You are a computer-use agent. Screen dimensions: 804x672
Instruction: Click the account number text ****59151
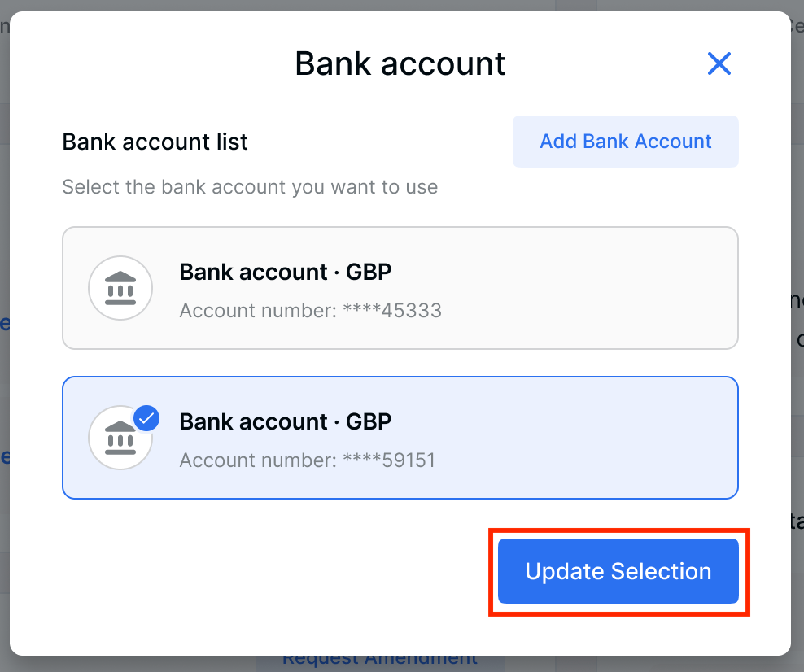[306, 460]
